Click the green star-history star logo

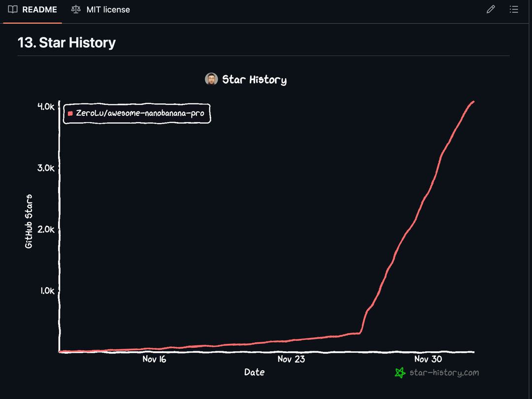400,372
